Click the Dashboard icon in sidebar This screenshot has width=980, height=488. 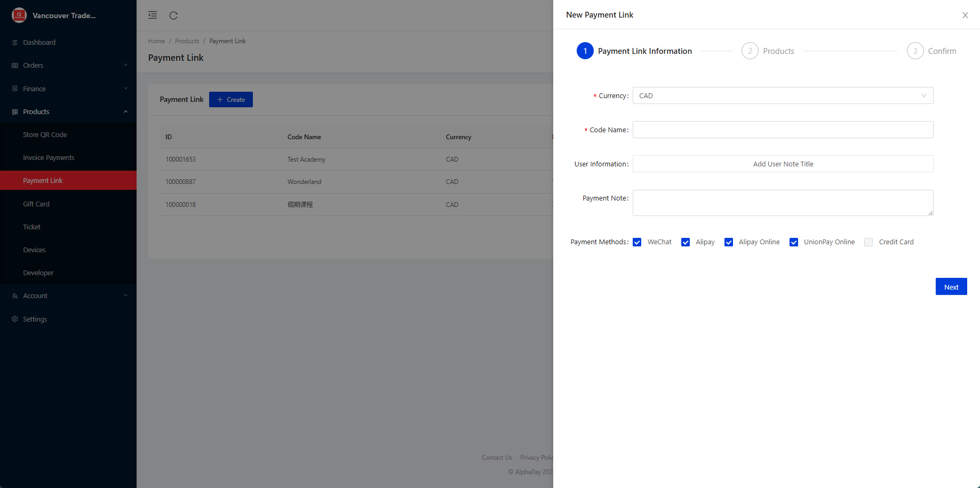tap(15, 43)
